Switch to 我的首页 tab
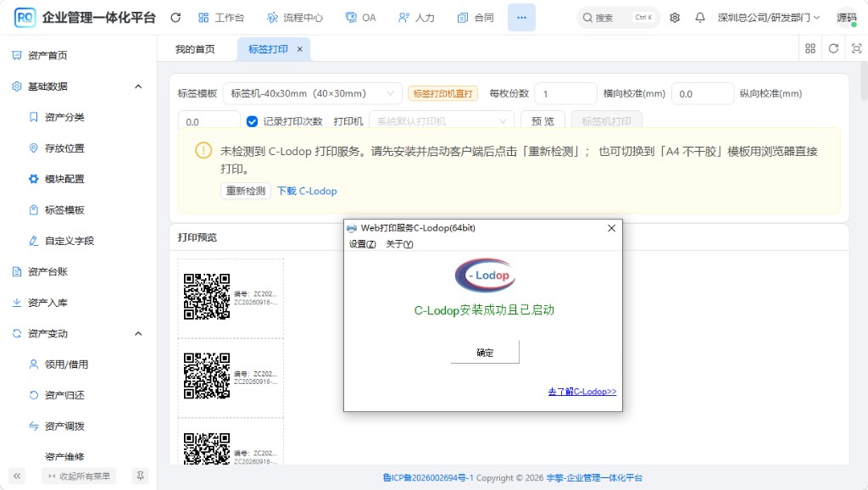 (x=195, y=49)
